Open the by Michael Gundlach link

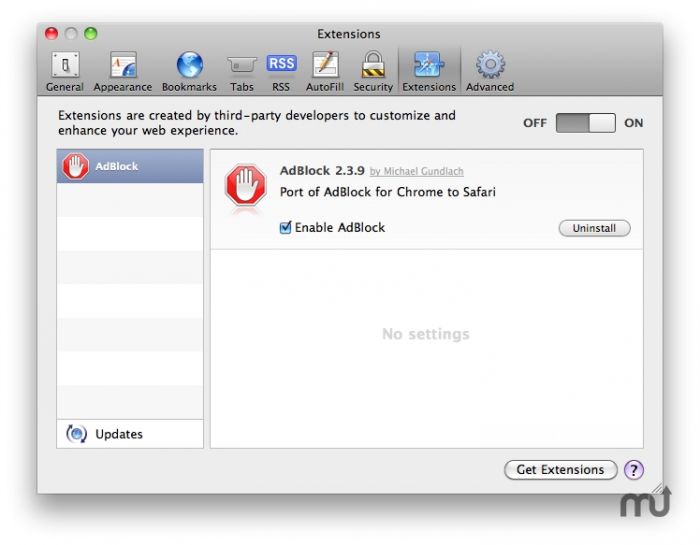point(417,171)
